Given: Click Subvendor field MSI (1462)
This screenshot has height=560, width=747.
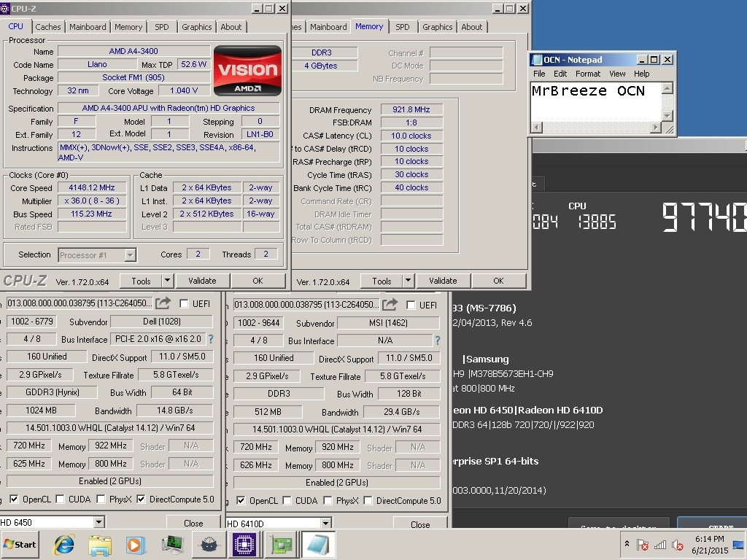Looking at the screenshot, I should (388, 323).
